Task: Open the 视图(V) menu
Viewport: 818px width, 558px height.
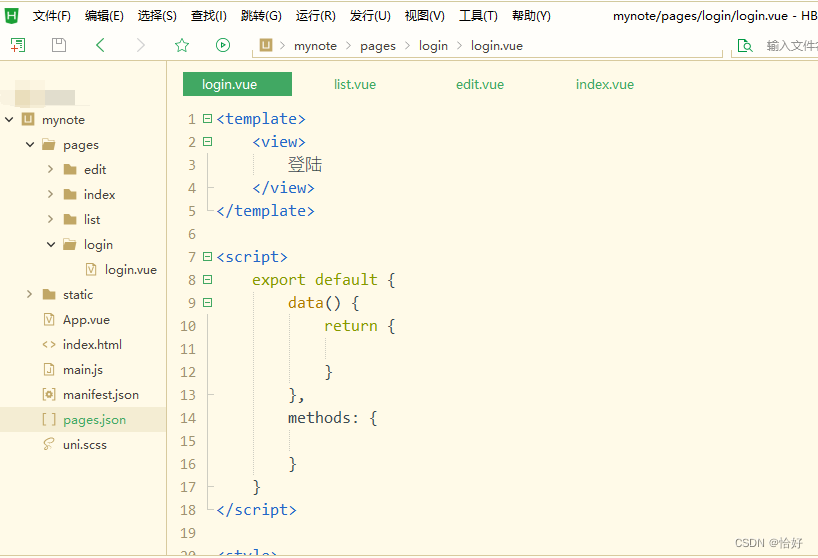Action: 425,16
